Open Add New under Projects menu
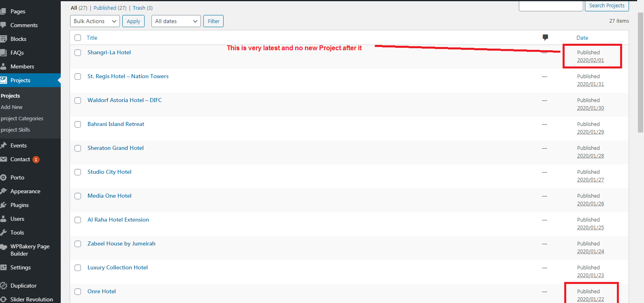This screenshot has height=303, width=644. (12, 107)
